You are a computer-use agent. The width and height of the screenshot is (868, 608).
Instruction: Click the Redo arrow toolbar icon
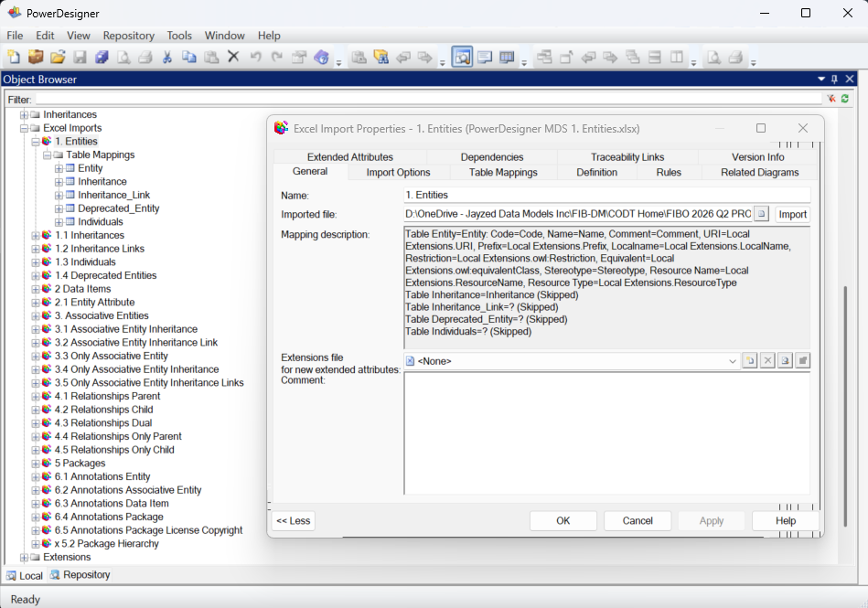click(277, 57)
